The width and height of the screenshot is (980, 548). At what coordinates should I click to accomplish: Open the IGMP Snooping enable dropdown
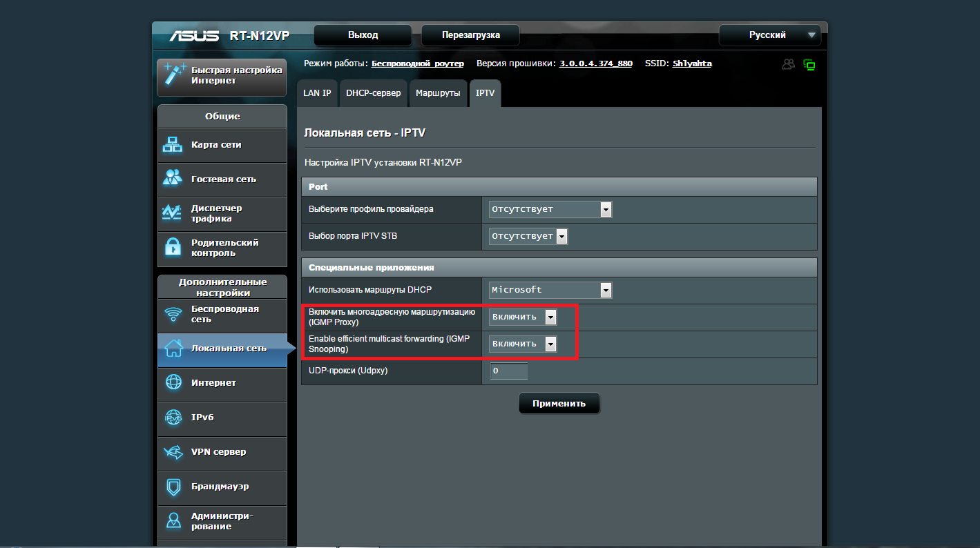coord(523,344)
